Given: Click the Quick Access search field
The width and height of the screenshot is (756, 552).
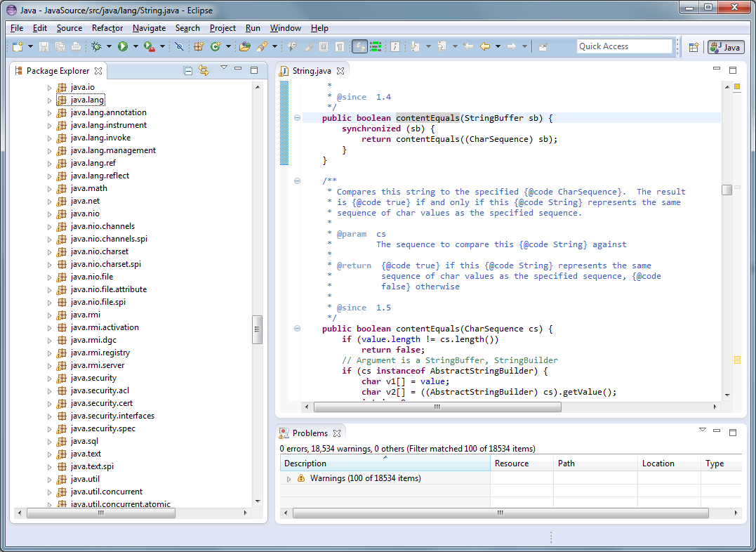Looking at the screenshot, I should [x=624, y=46].
